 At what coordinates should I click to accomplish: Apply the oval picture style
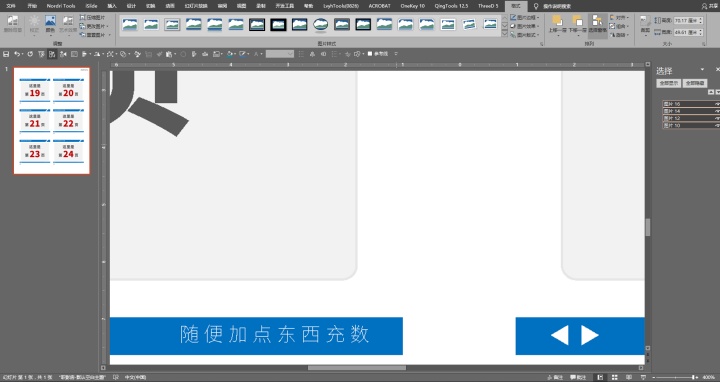coord(321,24)
